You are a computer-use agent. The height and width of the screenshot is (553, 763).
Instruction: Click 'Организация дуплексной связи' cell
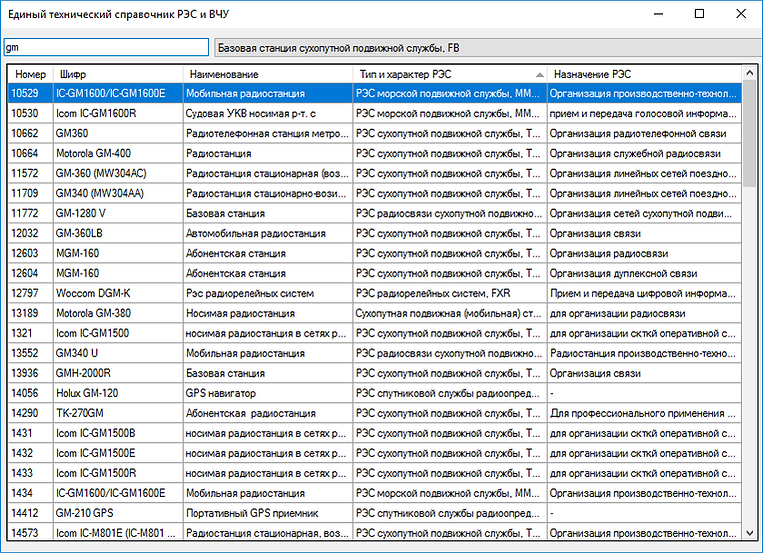(x=644, y=273)
